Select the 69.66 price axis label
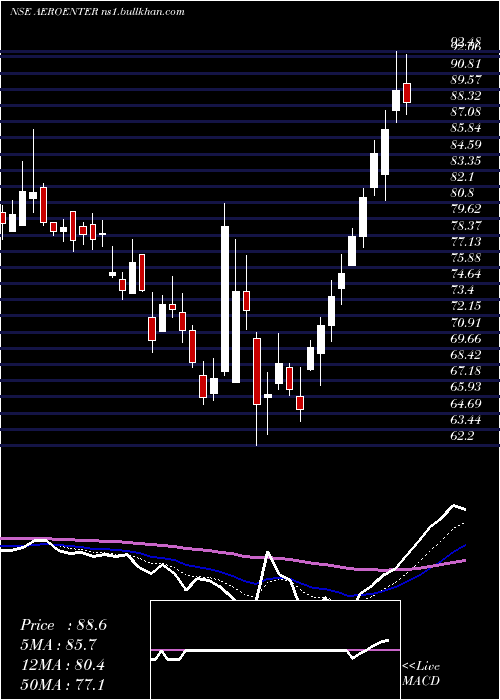 (466, 338)
